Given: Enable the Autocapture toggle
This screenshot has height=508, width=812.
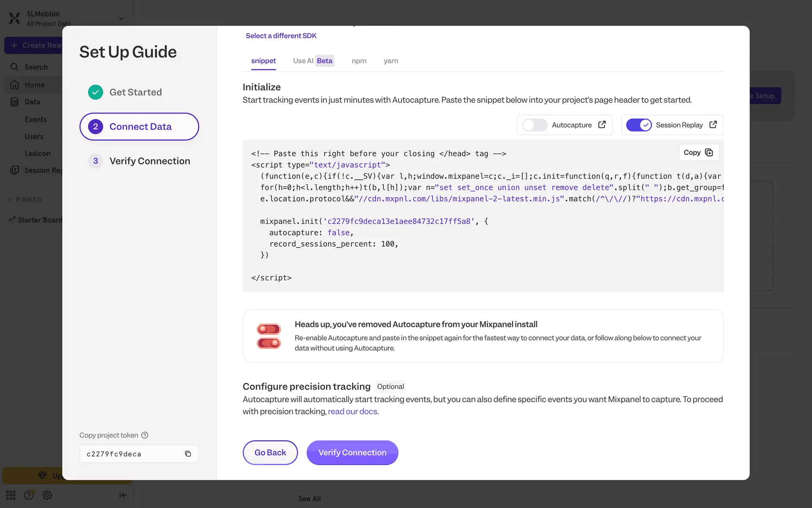Looking at the screenshot, I should [535, 125].
